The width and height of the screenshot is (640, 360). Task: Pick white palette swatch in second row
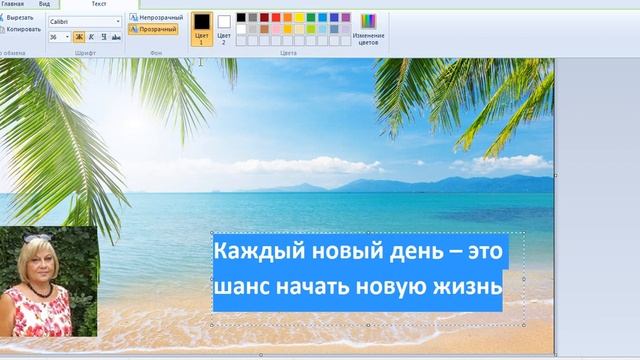(241, 29)
